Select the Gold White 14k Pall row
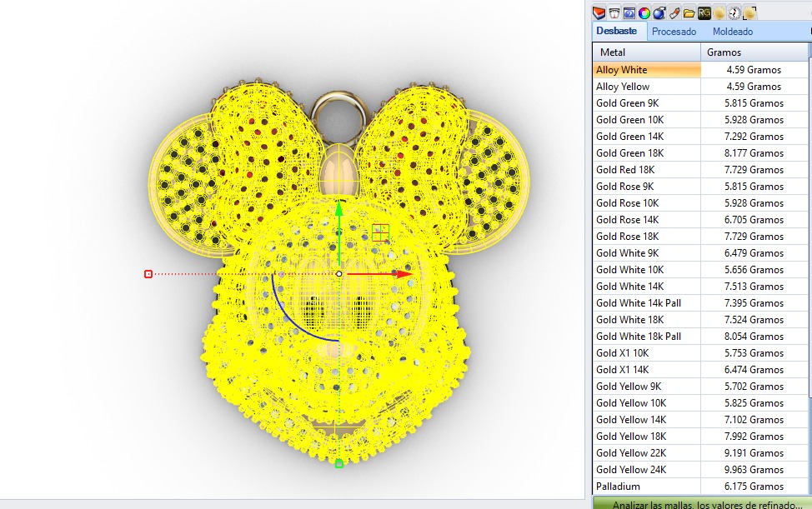This screenshot has height=509, width=812. [x=700, y=303]
